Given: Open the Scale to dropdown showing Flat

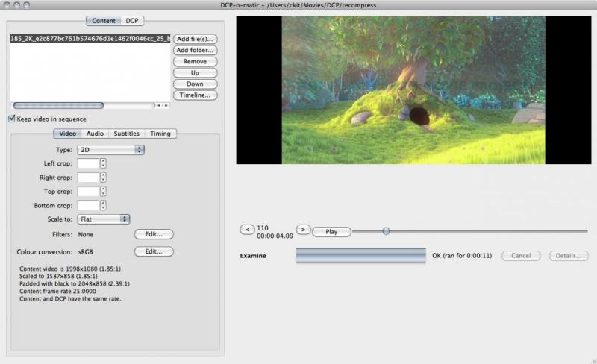Looking at the screenshot, I should coord(104,219).
